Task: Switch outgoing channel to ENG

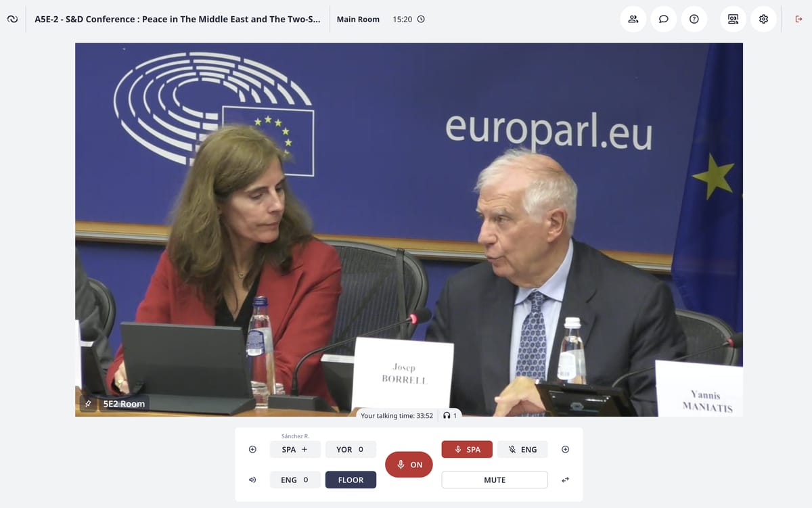Action: click(522, 449)
